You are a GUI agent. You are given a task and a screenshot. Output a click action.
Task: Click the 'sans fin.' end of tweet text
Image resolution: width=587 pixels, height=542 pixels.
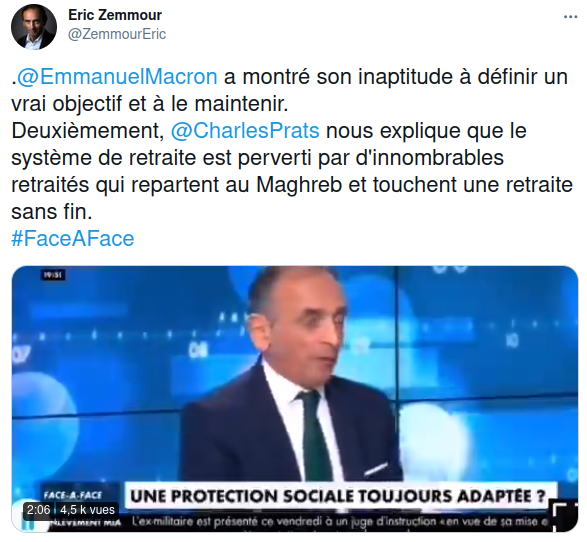(x=52, y=211)
